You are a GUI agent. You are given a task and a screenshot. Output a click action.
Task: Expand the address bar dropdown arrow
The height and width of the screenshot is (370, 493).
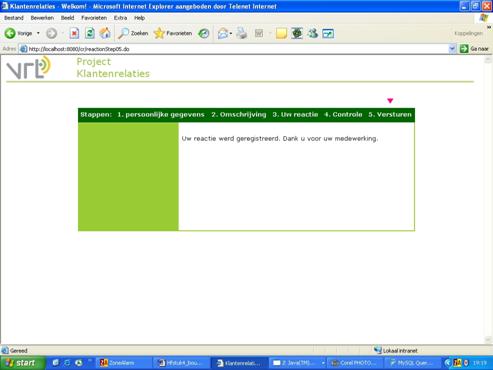point(452,49)
